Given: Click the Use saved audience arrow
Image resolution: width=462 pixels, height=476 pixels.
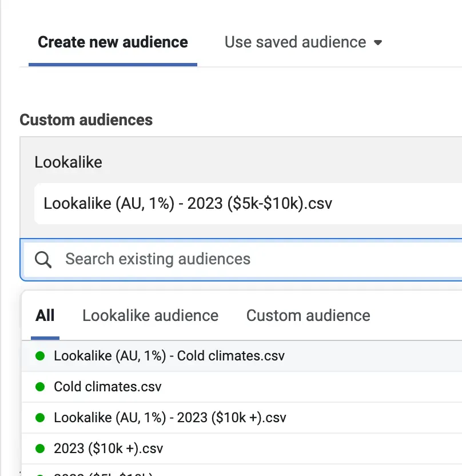Looking at the screenshot, I should [x=378, y=42].
